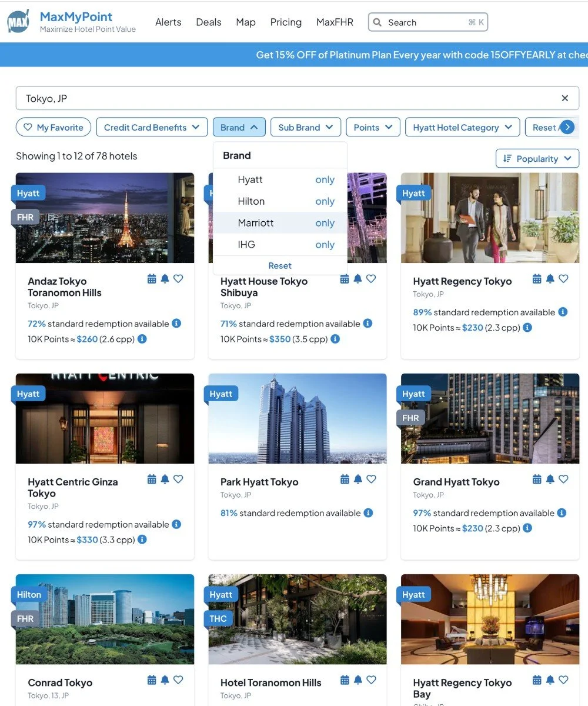Favorite Hyatt Regency Tokyo with heart icon

[563, 279]
